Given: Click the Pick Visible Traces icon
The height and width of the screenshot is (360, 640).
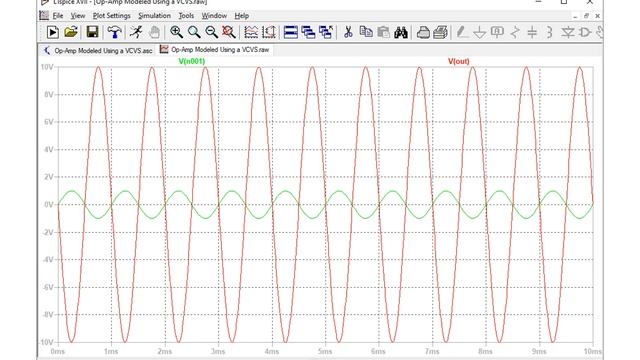Looking at the screenshot, I should (x=269, y=32).
